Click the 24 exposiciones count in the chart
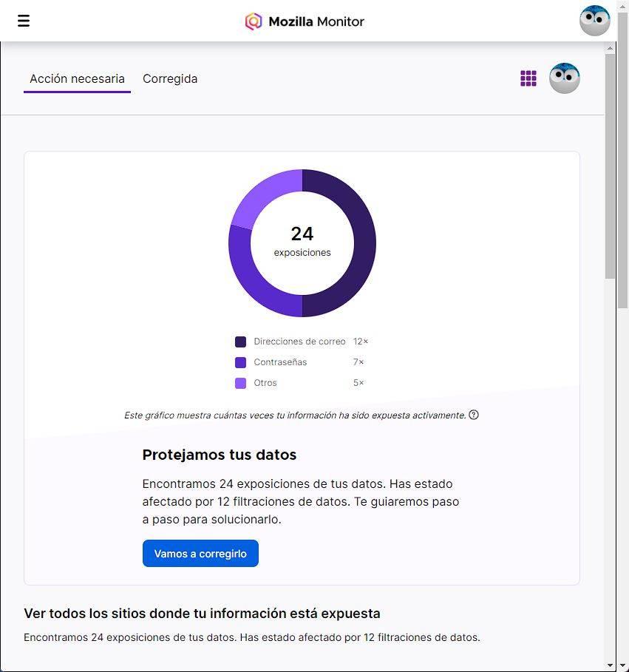The image size is (629, 672). [302, 242]
